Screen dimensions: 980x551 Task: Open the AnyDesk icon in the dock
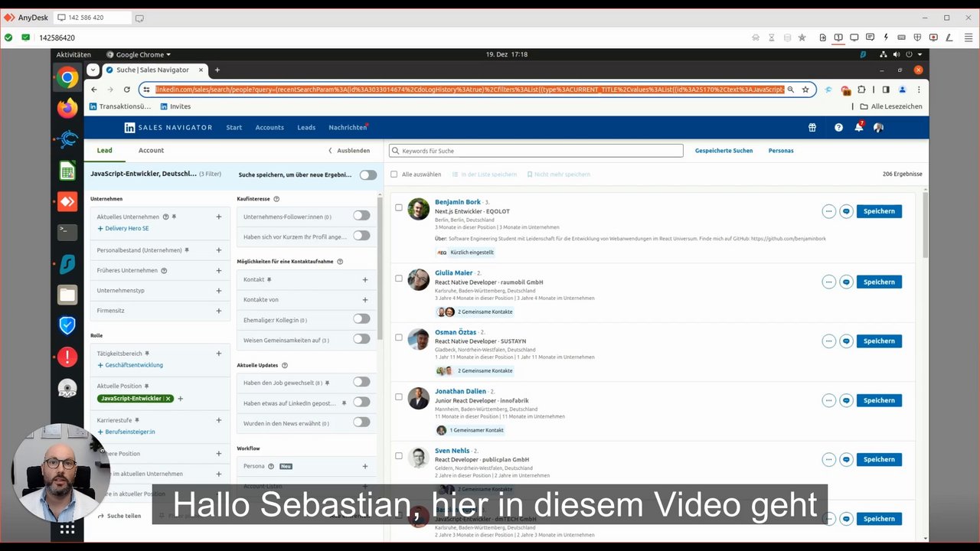pos(67,202)
